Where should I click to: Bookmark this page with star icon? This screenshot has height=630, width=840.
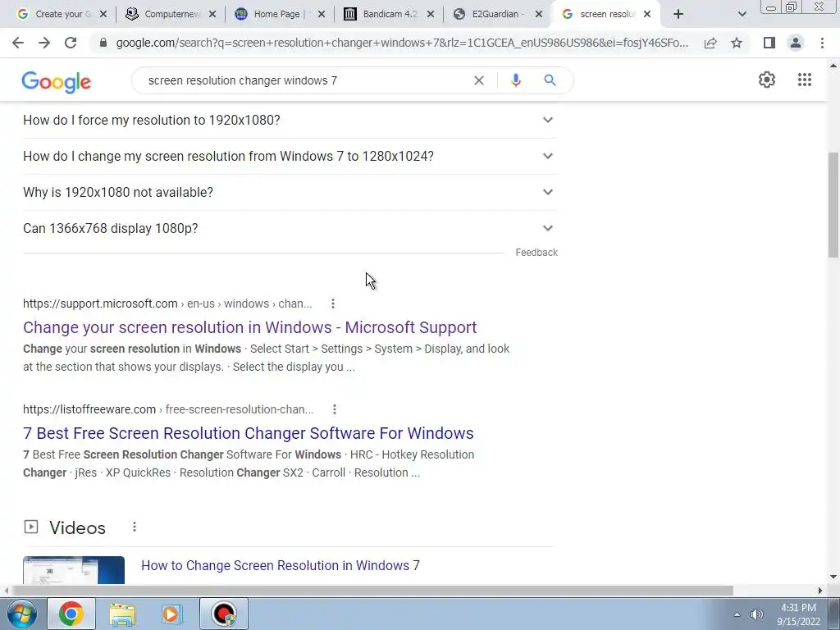point(737,43)
